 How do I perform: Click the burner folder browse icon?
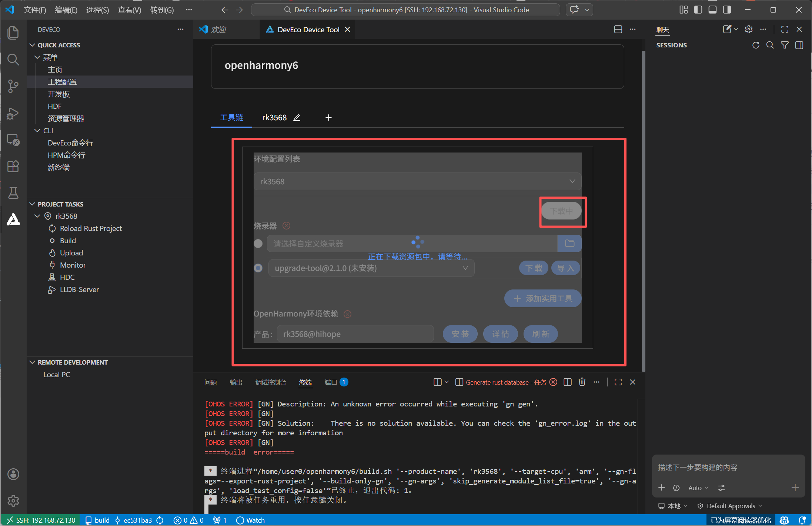point(569,243)
